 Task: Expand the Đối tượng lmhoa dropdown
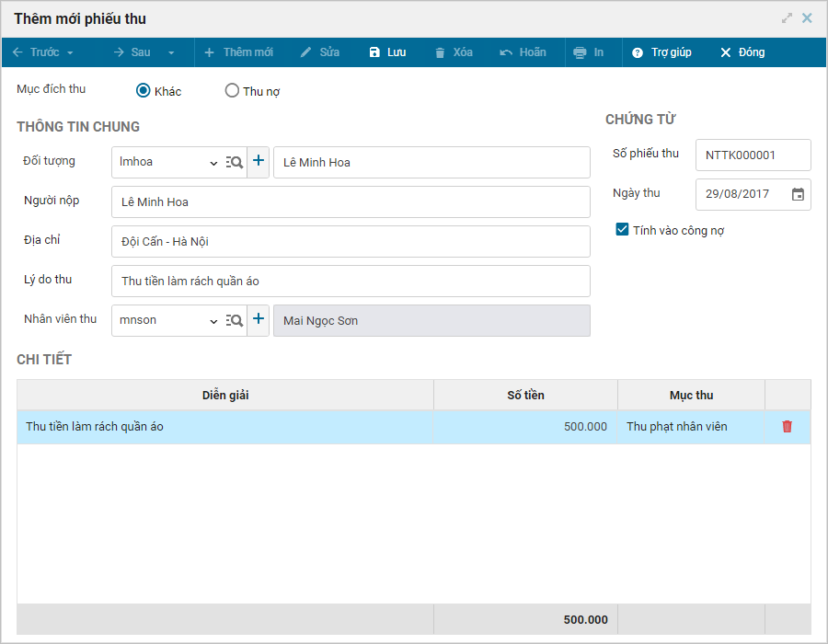213,163
